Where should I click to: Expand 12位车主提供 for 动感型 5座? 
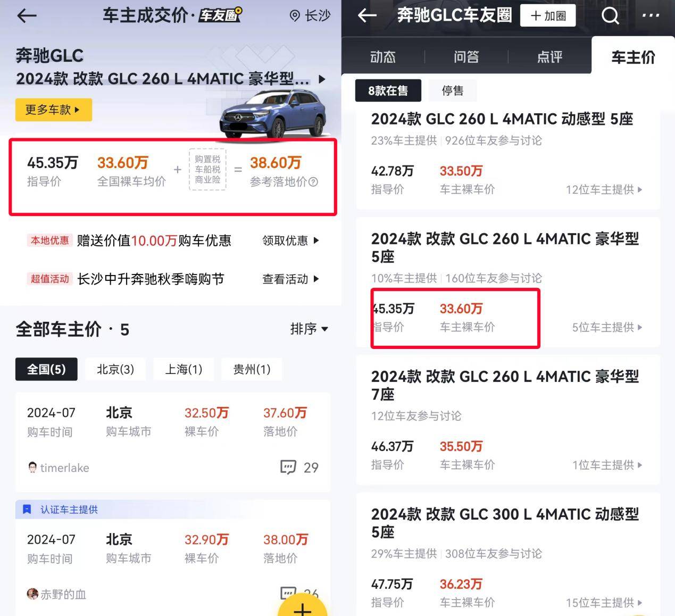point(604,189)
